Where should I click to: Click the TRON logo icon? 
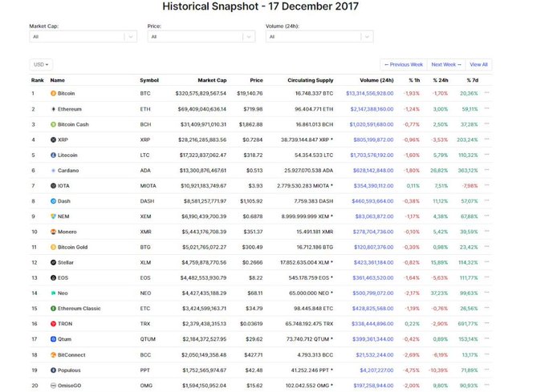(53, 324)
